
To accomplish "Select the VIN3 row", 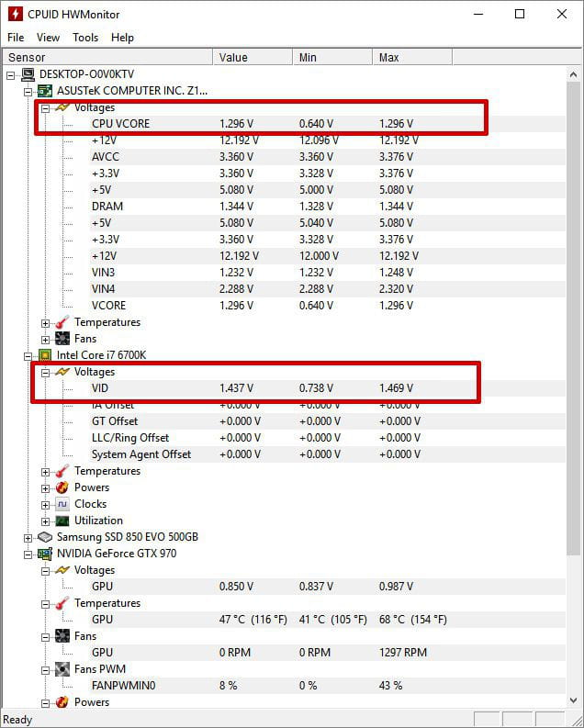I will pos(328,272).
